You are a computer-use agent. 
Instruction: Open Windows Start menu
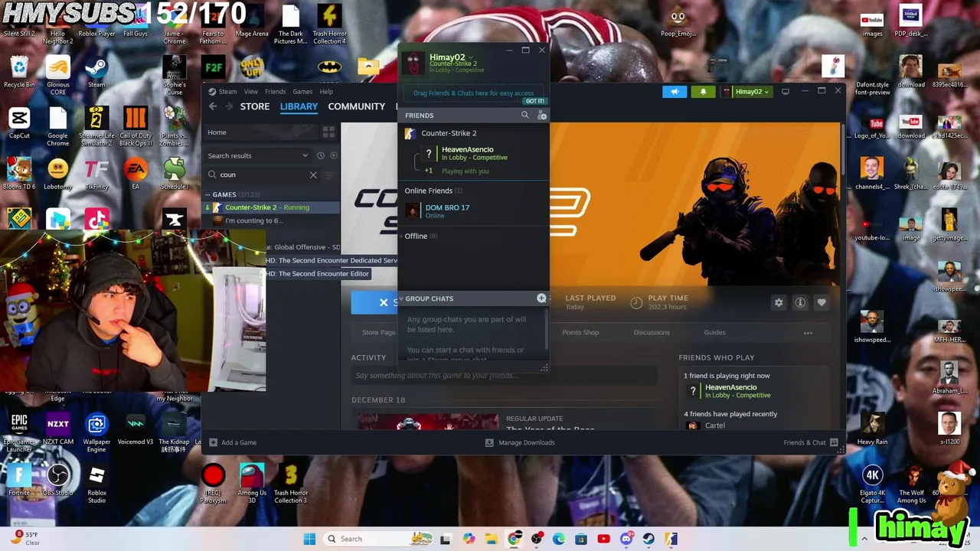[309, 539]
